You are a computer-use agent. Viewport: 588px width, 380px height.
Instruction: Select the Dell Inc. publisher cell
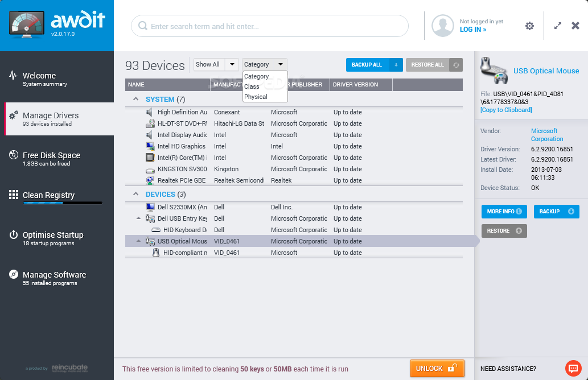point(282,207)
